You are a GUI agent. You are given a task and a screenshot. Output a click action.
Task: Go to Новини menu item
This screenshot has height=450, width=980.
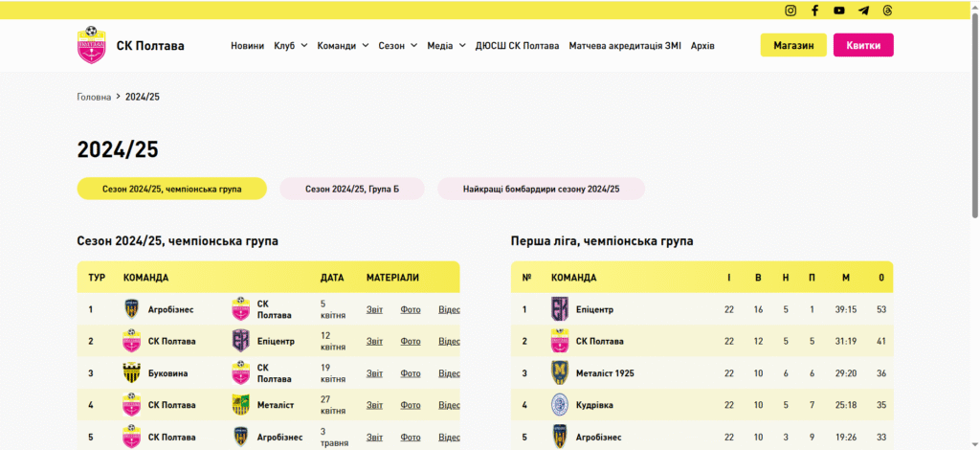[248, 46]
